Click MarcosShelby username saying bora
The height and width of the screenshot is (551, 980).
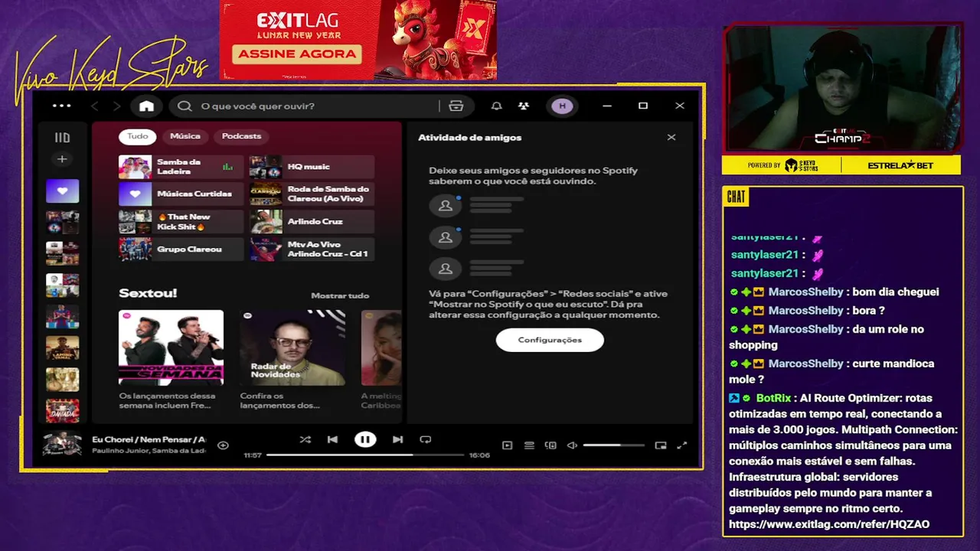[805, 311]
